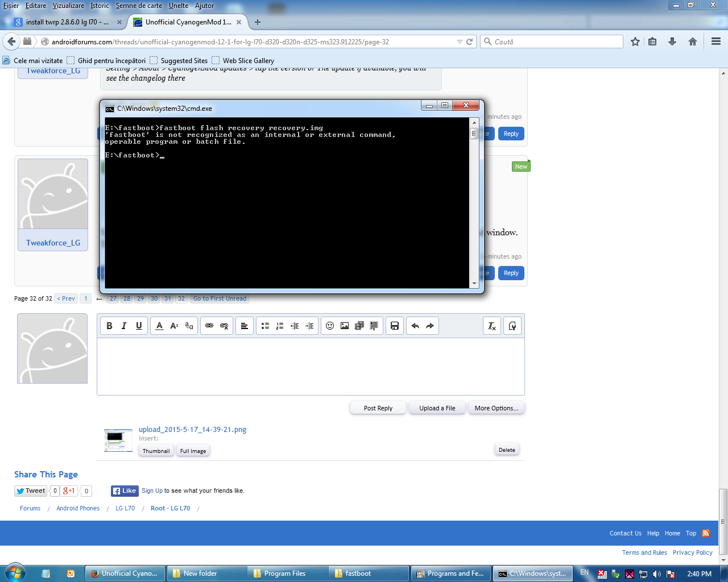The image size is (728, 582).
Task: Undo the last editor action
Action: tap(415, 326)
